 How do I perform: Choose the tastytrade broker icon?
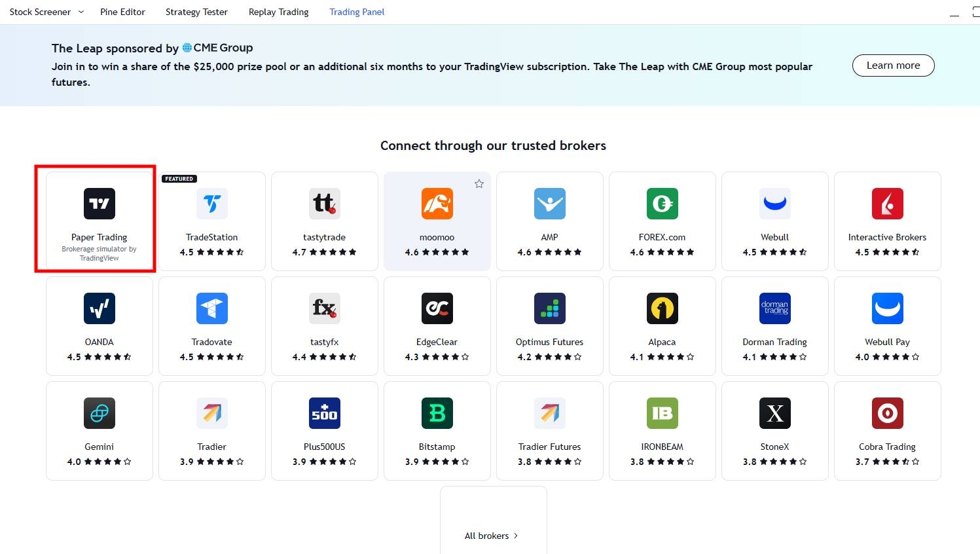pyautogui.click(x=325, y=204)
